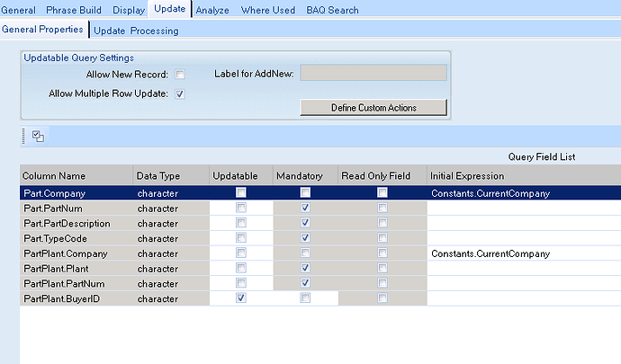This screenshot has height=364, width=621.
Task: Check Read Only Field for PartPlant.Plant
Action: tap(382, 268)
